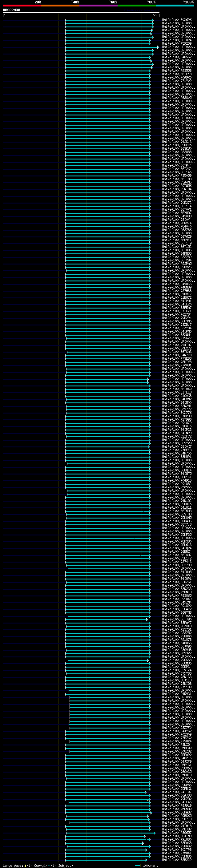Open hit UniRef100_B6TFY8
This screenshot has height=868, width=197.
[x=176, y=74]
